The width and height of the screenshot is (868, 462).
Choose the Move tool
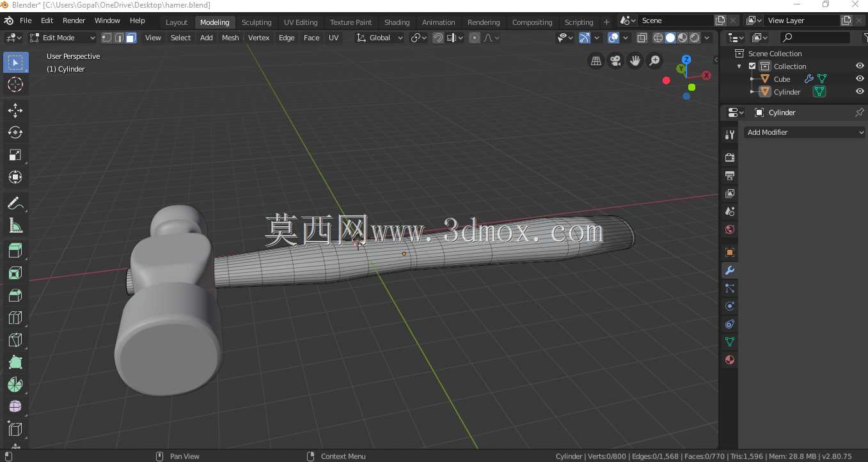15,111
